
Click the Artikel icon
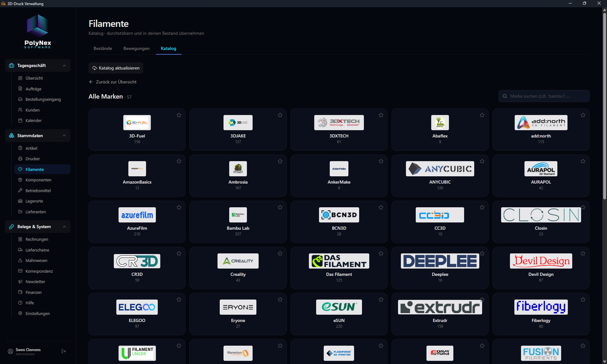[20, 148]
